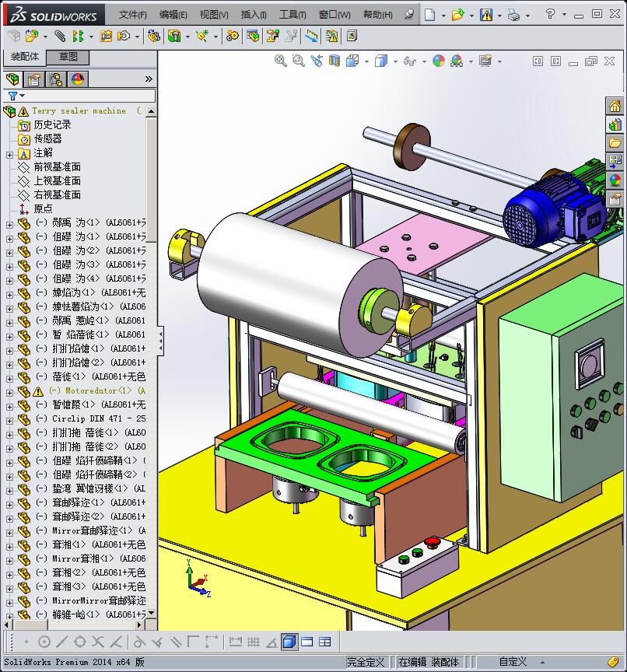
Task: Click the Print icon
Action: [513, 15]
